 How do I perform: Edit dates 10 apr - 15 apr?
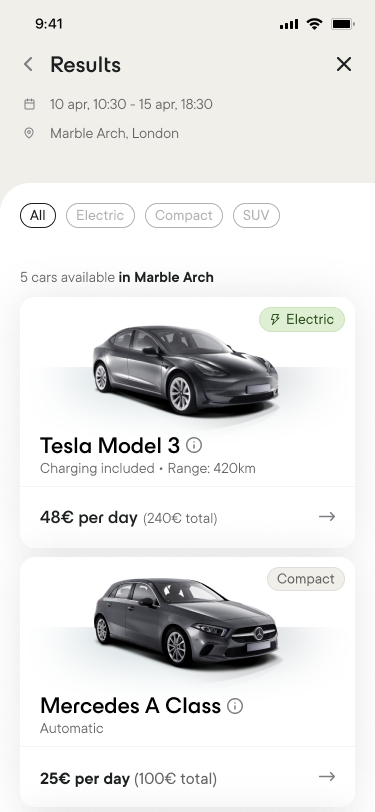[x=131, y=104]
